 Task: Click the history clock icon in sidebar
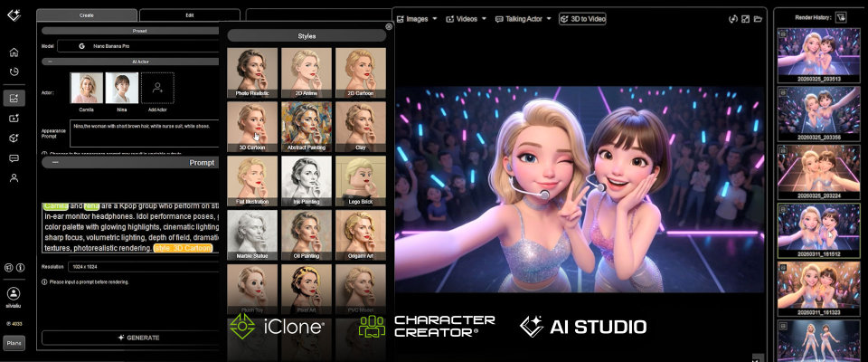pyautogui.click(x=14, y=71)
